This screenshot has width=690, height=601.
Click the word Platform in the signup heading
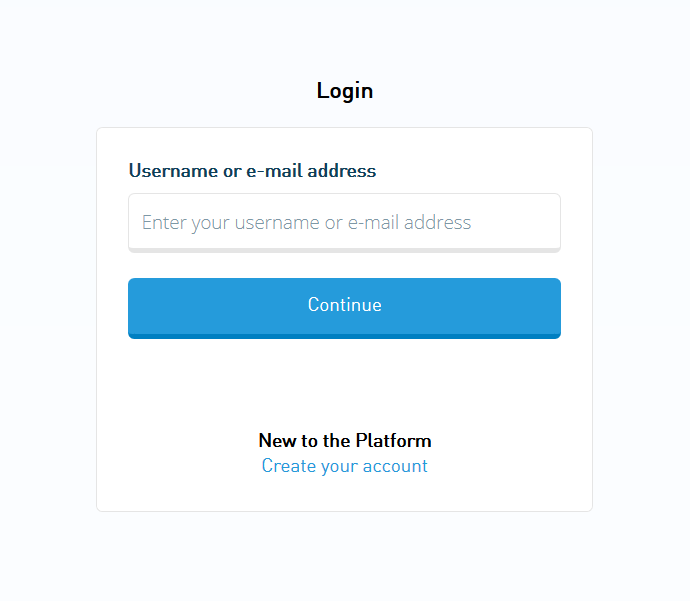pyautogui.click(x=393, y=440)
